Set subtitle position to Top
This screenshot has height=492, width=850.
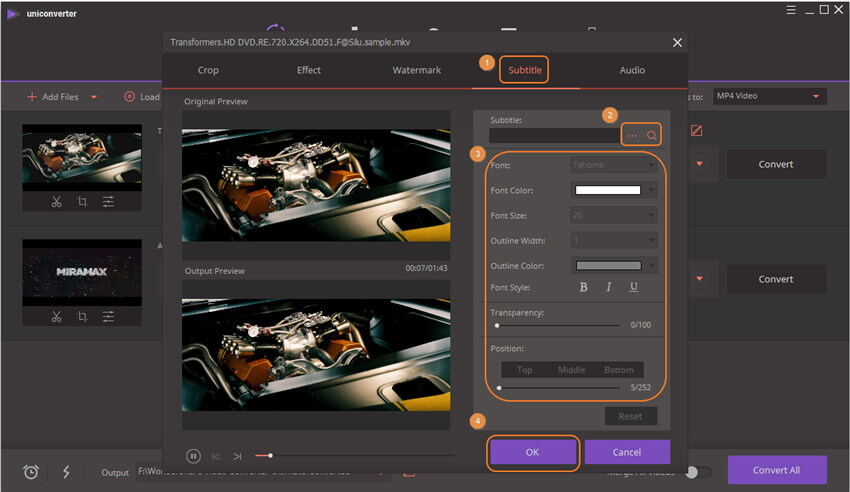524,370
